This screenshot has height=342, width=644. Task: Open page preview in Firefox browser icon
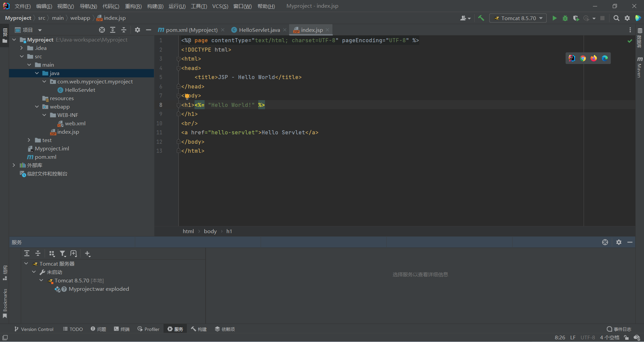click(x=594, y=58)
